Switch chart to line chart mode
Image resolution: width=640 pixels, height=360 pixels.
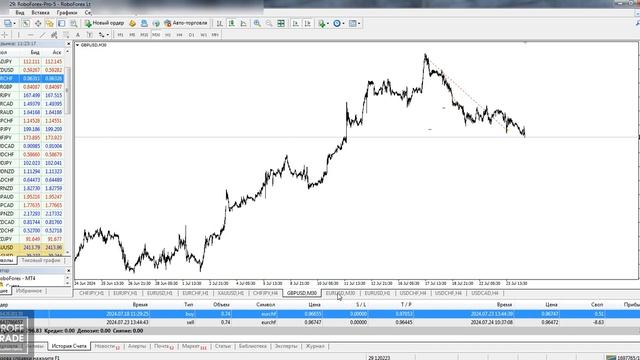click(244, 24)
